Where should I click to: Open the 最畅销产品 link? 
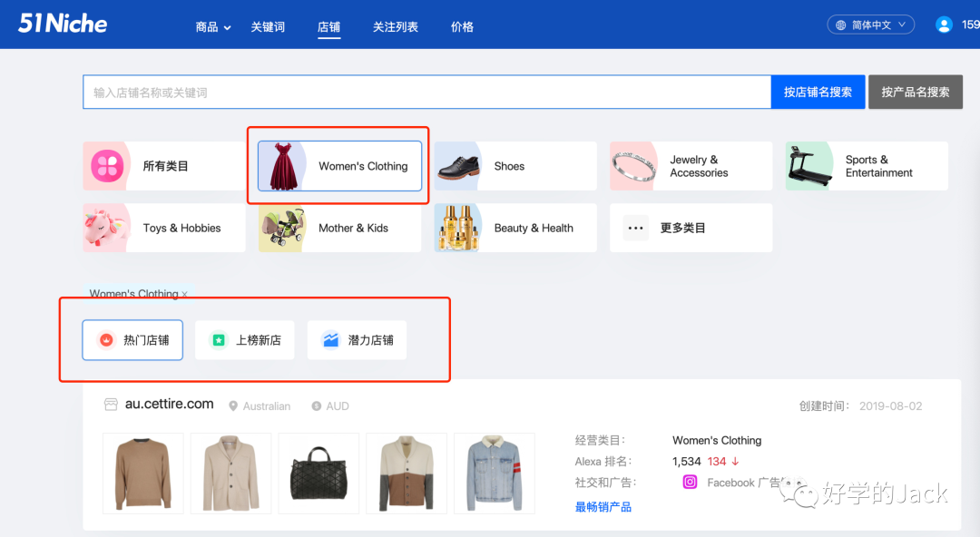pyautogui.click(x=603, y=507)
